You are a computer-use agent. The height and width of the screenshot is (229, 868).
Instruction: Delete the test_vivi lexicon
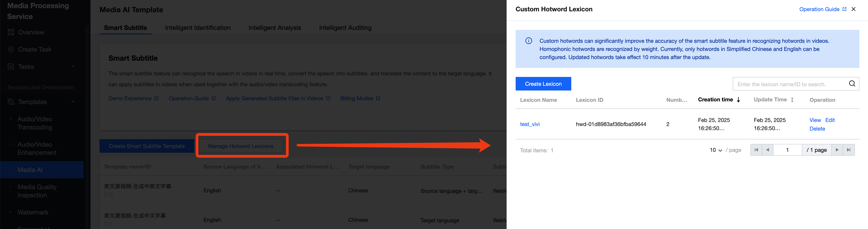(x=817, y=129)
